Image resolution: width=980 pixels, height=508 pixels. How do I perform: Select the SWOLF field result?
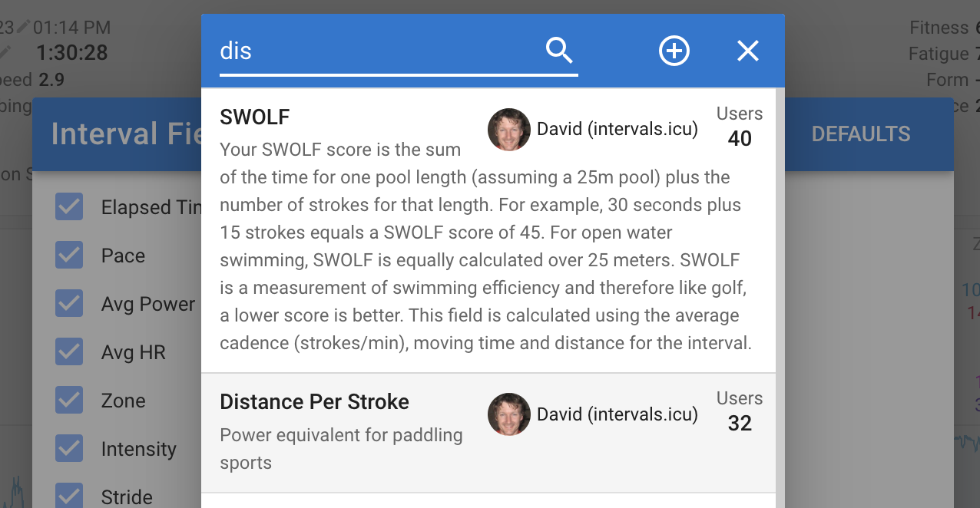point(488,231)
